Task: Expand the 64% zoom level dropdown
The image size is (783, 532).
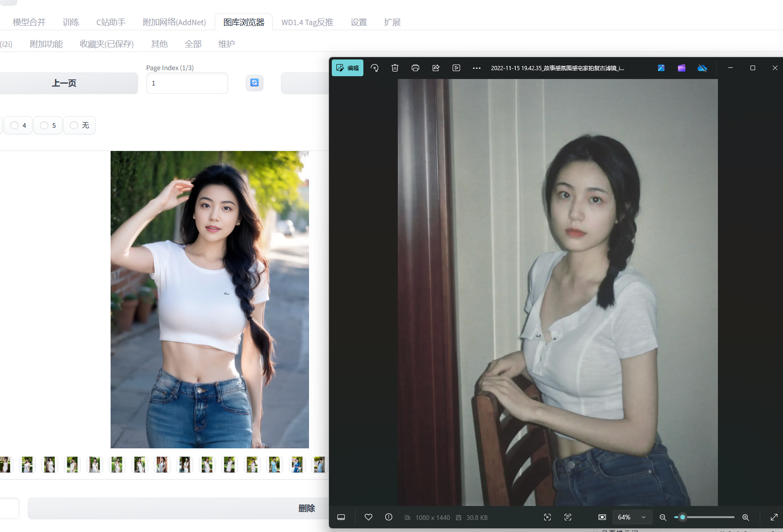Action: pyautogui.click(x=644, y=517)
